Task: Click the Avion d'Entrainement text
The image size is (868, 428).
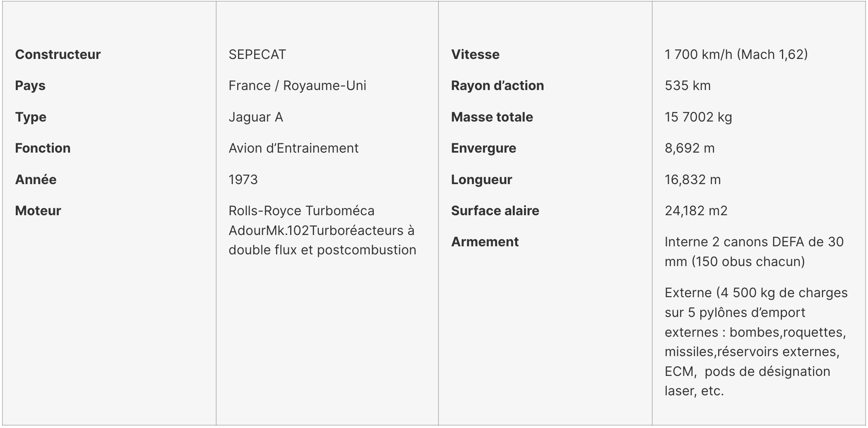Action: tap(293, 148)
